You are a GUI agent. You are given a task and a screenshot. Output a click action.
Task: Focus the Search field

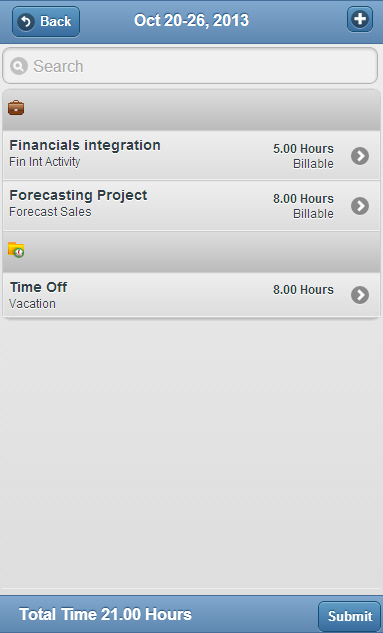click(190, 66)
